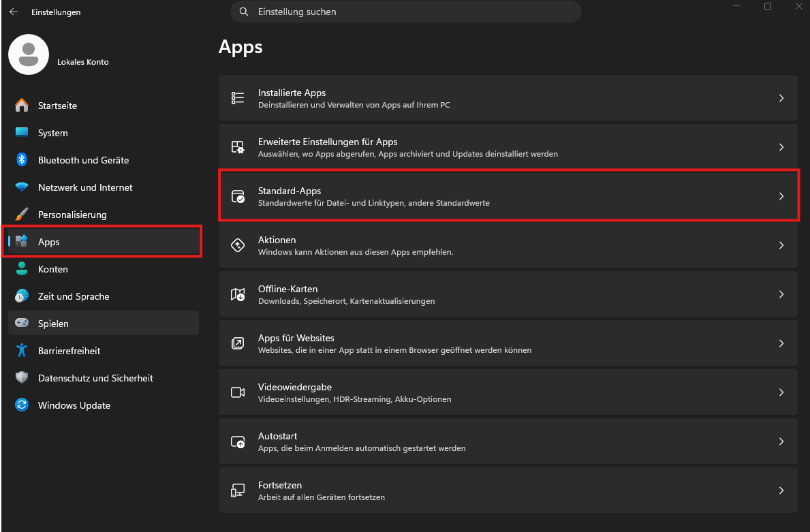The width and height of the screenshot is (810, 532).
Task: Click the Offline-Karten map icon
Action: click(x=238, y=294)
